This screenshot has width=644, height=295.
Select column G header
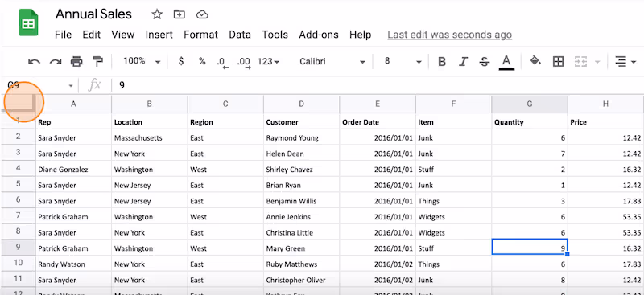point(530,104)
